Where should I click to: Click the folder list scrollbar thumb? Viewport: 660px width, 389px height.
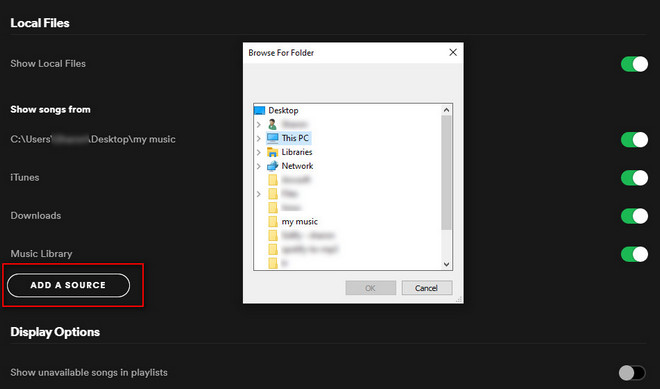[446, 173]
